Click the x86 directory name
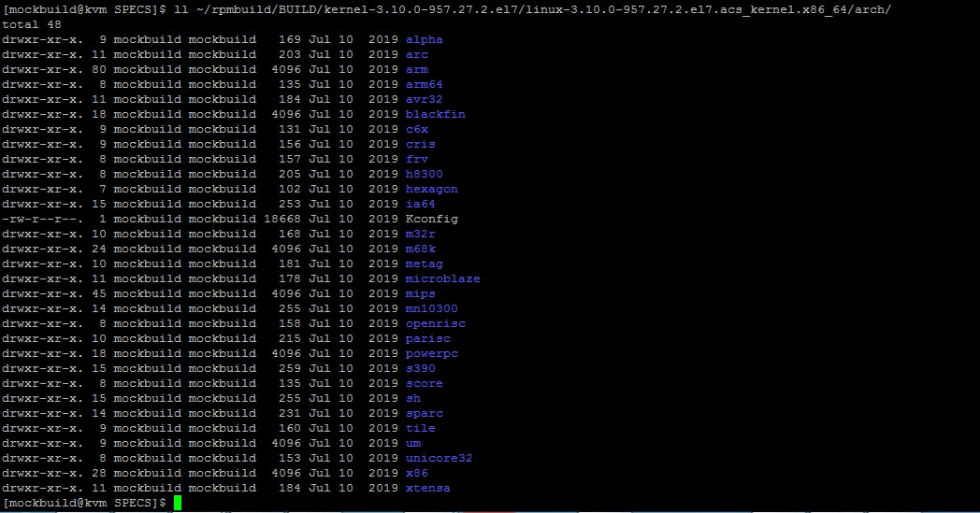Screen dimensions: 980x513 (x=416, y=475)
